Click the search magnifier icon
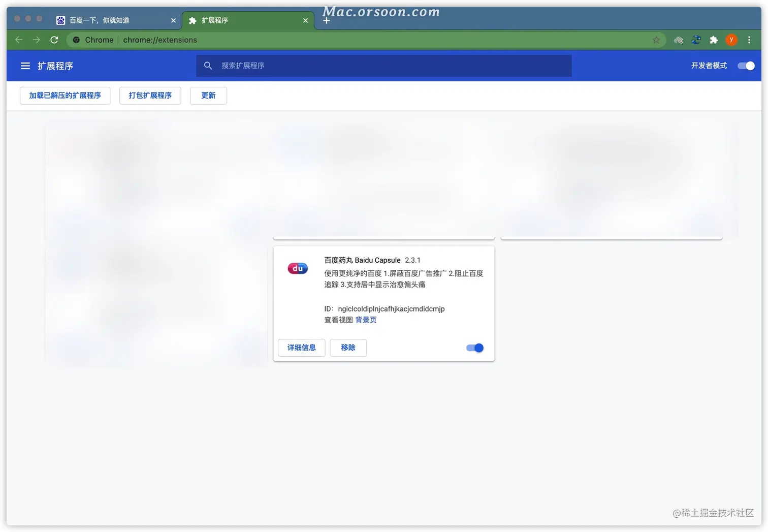Screen dimensions: 768x532 click(x=208, y=66)
